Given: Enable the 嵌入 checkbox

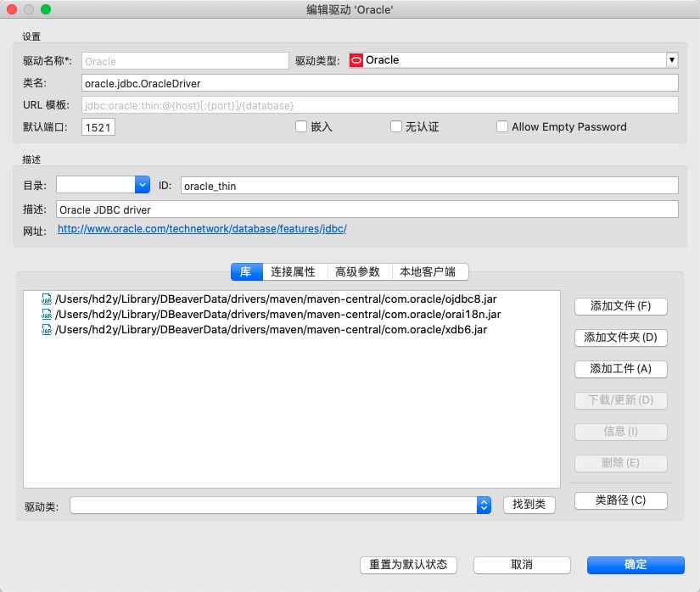Looking at the screenshot, I should (301, 126).
